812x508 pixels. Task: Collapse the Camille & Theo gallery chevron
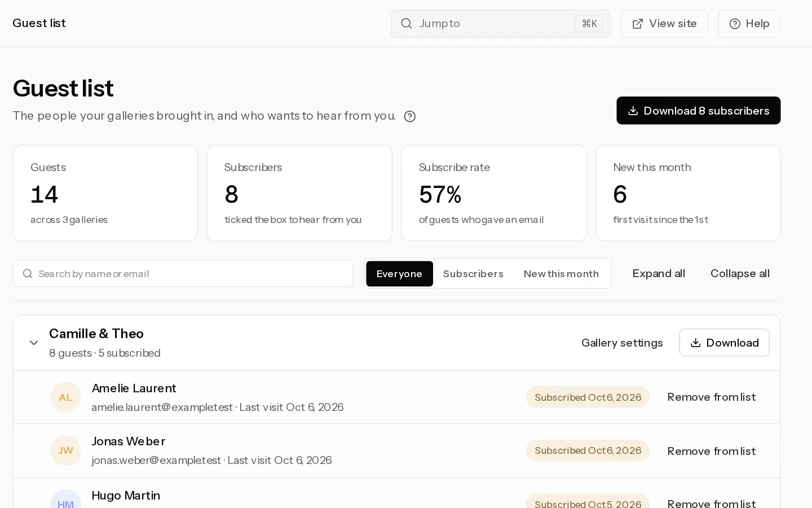coord(34,343)
